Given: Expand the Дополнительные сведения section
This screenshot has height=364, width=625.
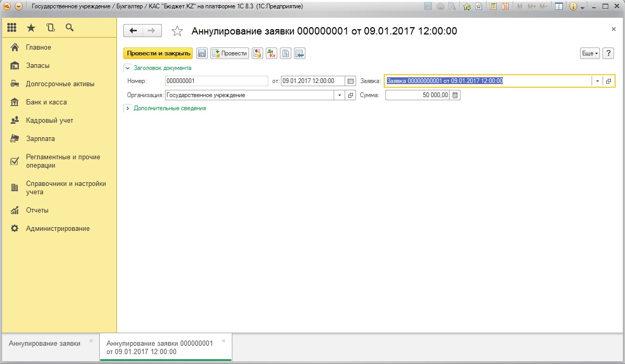Looking at the screenshot, I should click(x=127, y=109).
